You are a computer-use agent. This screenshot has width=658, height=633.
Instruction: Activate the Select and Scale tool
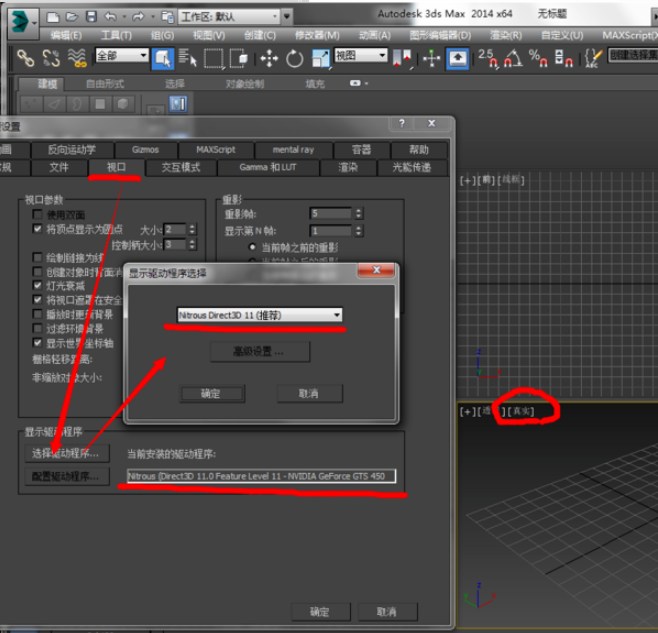pyautogui.click(x=321, y=58)
